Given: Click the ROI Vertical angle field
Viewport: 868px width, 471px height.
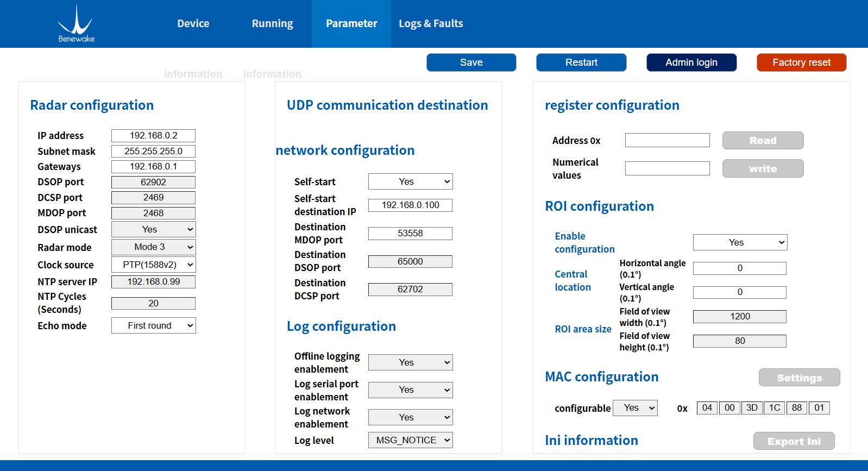Looking at the screenshot, I should click(x=740, y=292).
